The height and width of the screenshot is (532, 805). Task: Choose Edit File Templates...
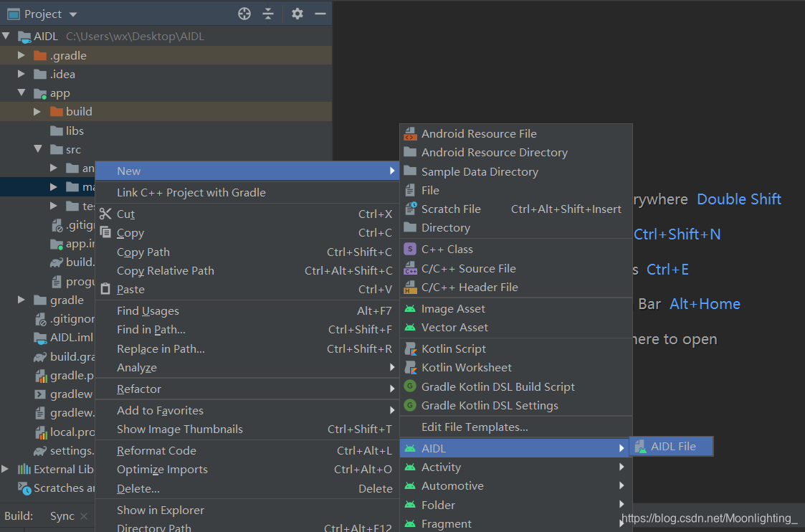516,427
